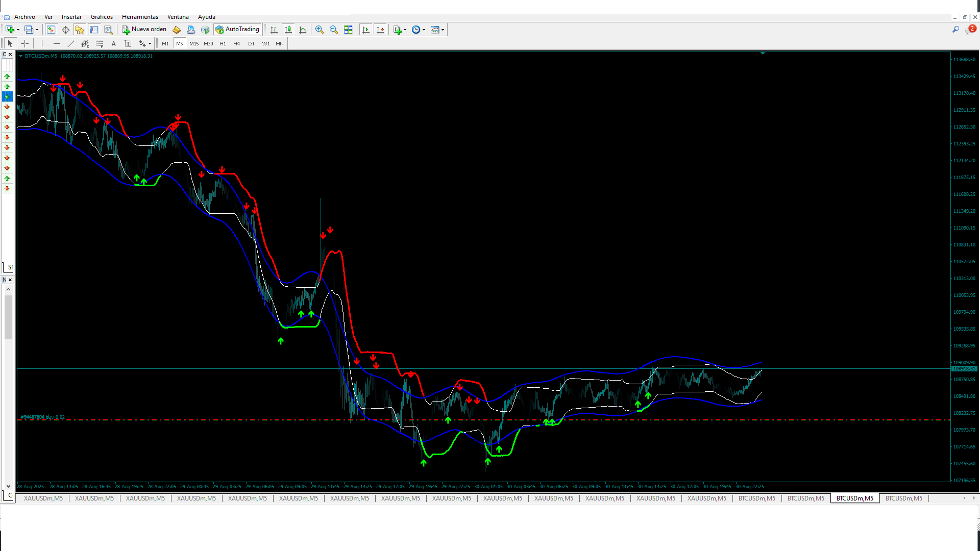Screen dimensions: 980x551
Task: Open the search magnifier at top right
Action: coord(955,30)
